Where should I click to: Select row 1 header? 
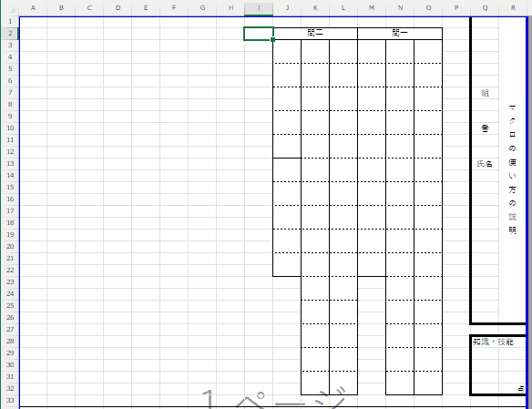pyautogui.click(x=10, y=21)
